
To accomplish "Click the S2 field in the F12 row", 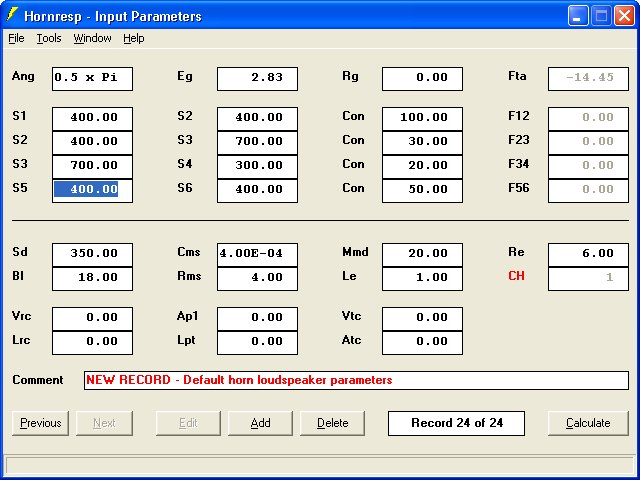I will point(258,119).
